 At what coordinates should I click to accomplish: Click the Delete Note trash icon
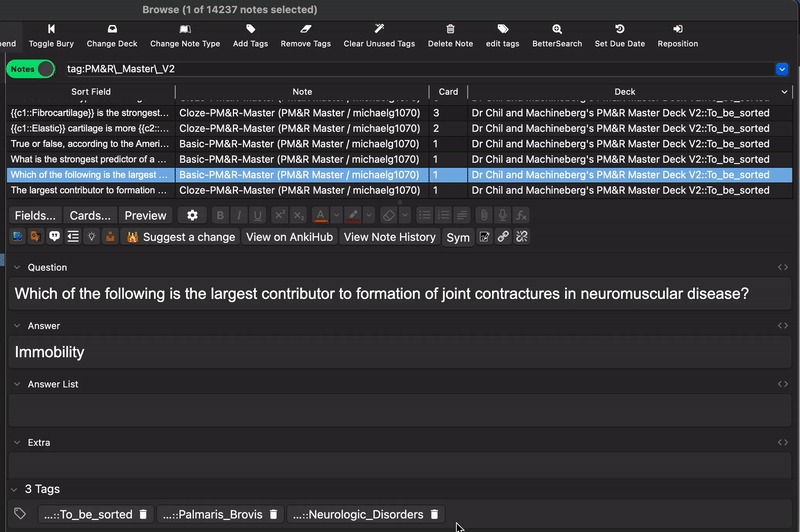point(450,30)
